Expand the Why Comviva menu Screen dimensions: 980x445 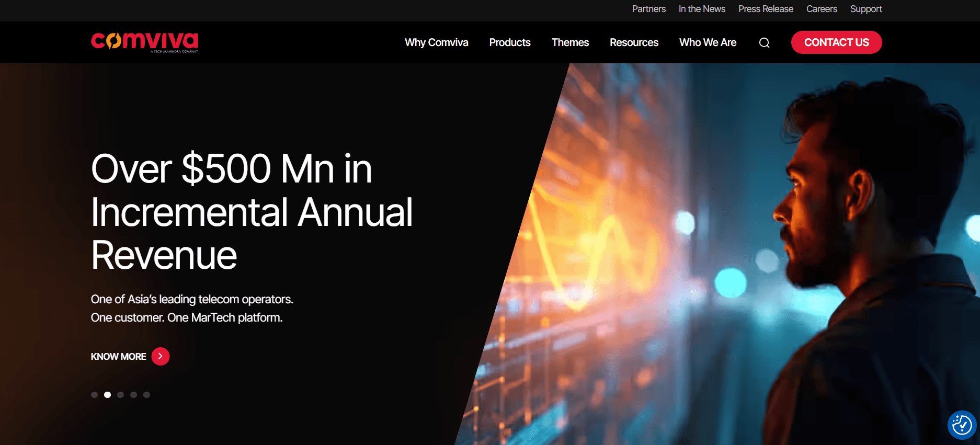coord(436,42)
